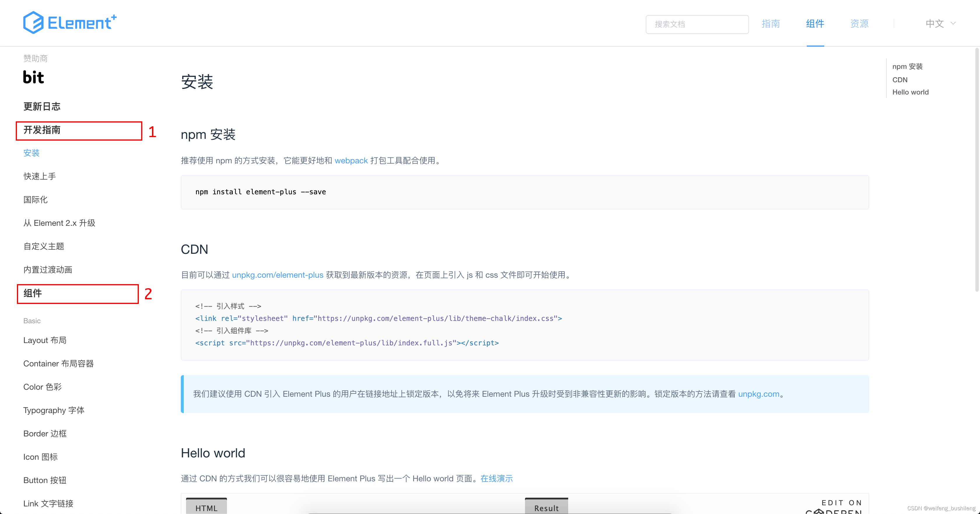
Task: Open 国际化 sidebar page
Action: click(x=35, y=200)
